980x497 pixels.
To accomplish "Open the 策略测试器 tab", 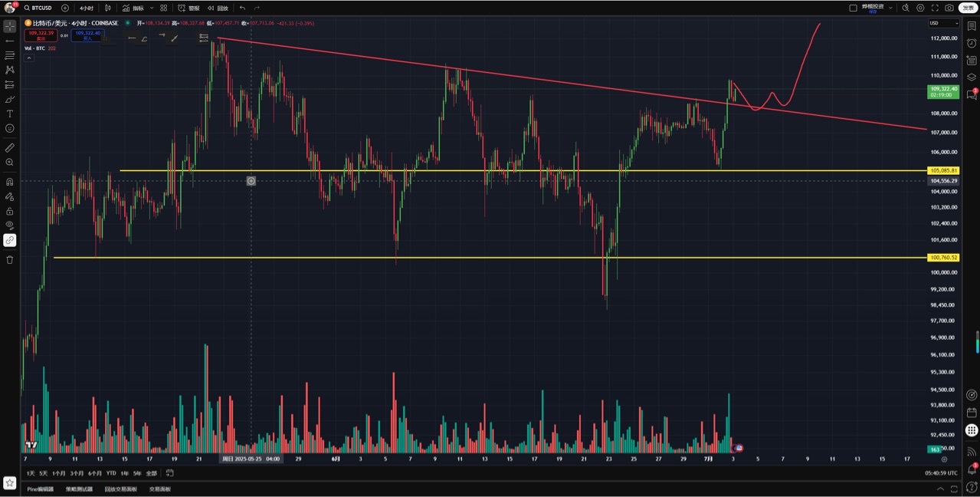I will 79,489.
